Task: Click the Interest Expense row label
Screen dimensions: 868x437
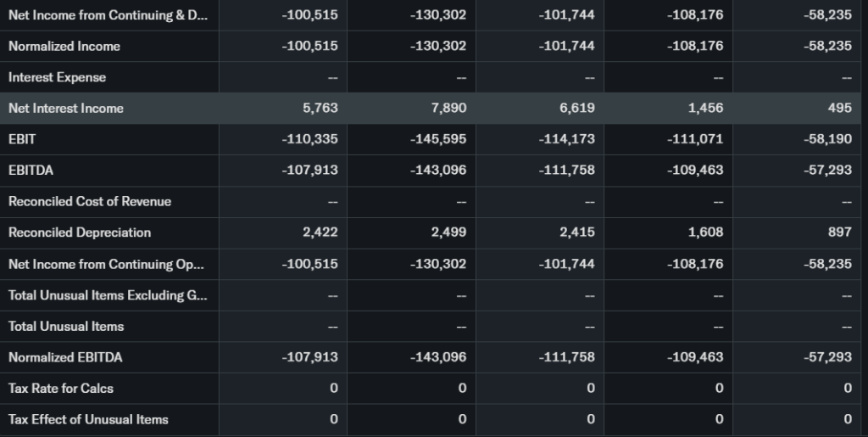Action: 58,77
